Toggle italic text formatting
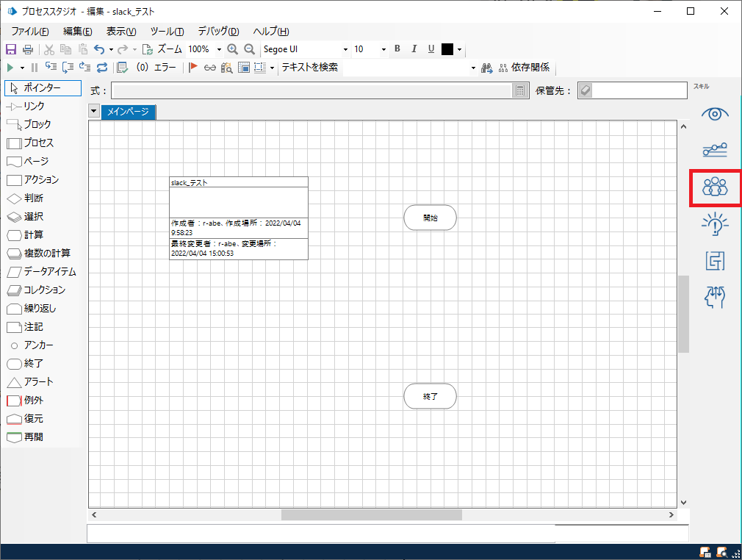Viewport: 742px width, 560px height. coord(414,49)
